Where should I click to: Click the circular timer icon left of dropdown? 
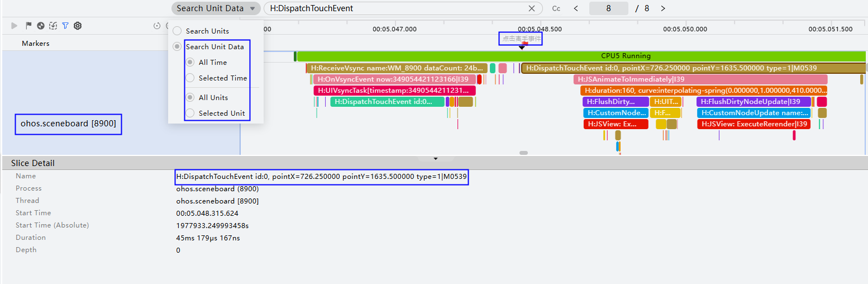click(157, 26)
